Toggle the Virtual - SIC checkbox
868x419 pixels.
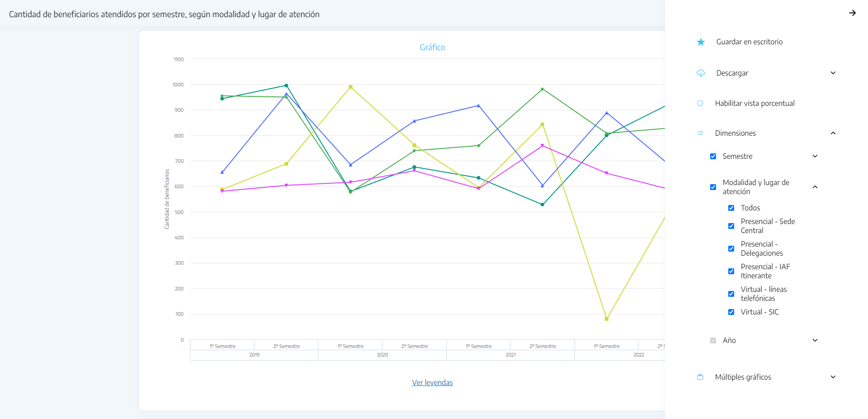tap(731, 312)
